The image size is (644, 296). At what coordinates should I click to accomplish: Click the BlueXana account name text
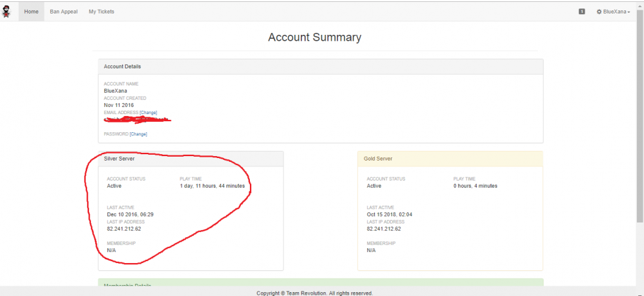tap(115, 91)
